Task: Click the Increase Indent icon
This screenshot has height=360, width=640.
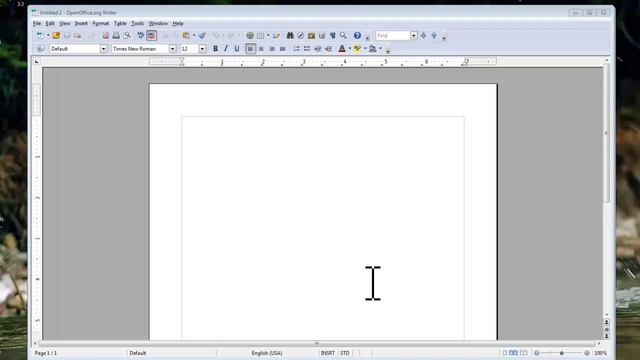Action: point(329,49)
